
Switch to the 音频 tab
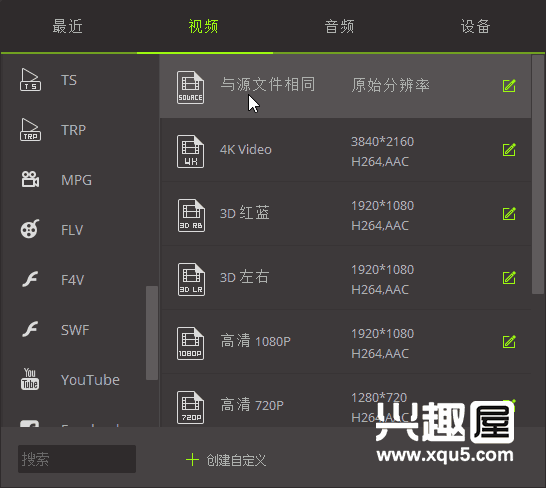[x=340, y=26]
